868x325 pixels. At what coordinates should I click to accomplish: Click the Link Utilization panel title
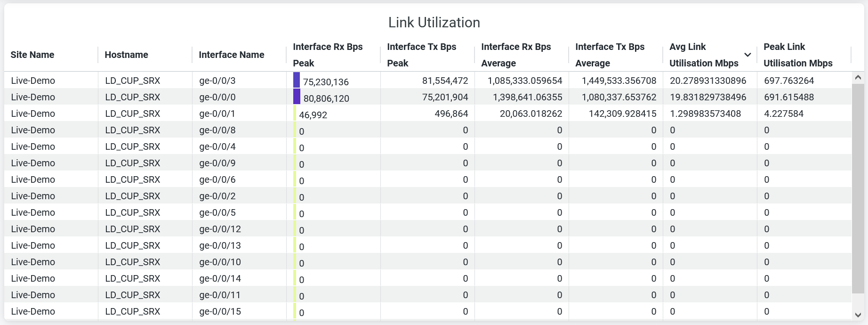coord(434,22)
